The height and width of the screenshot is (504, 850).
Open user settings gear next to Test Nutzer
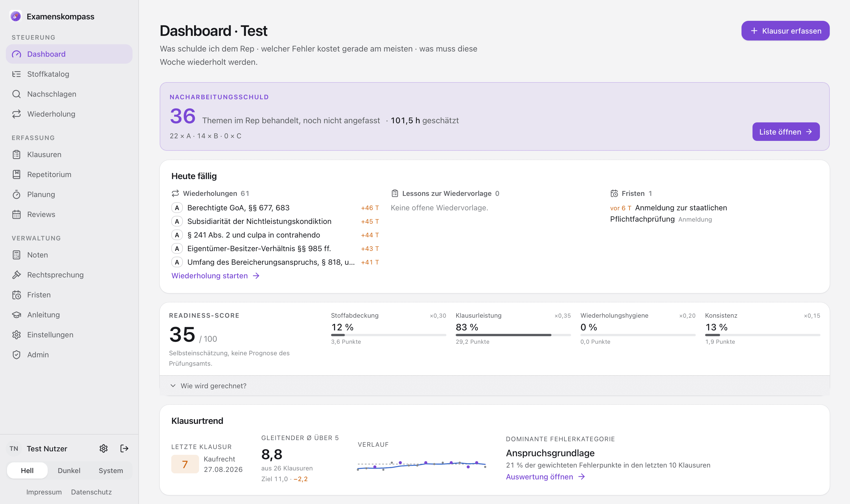coord(104,449)
